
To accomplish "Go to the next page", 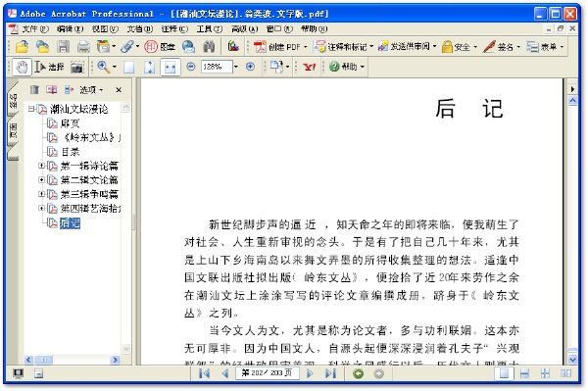I will point(310,373).
